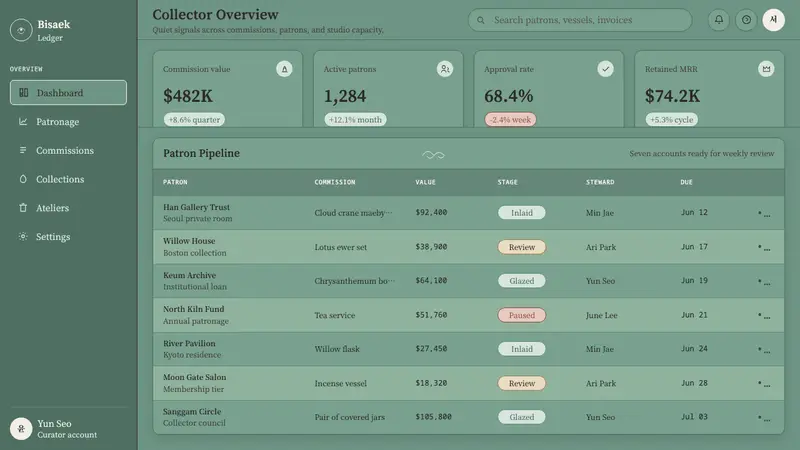Sort by the STAGE column header

click(508, 182)
